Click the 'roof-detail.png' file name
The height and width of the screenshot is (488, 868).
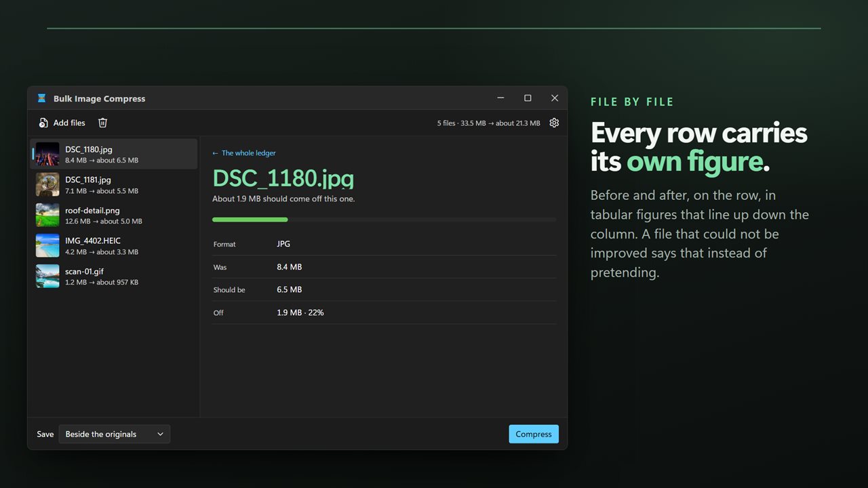92,210
